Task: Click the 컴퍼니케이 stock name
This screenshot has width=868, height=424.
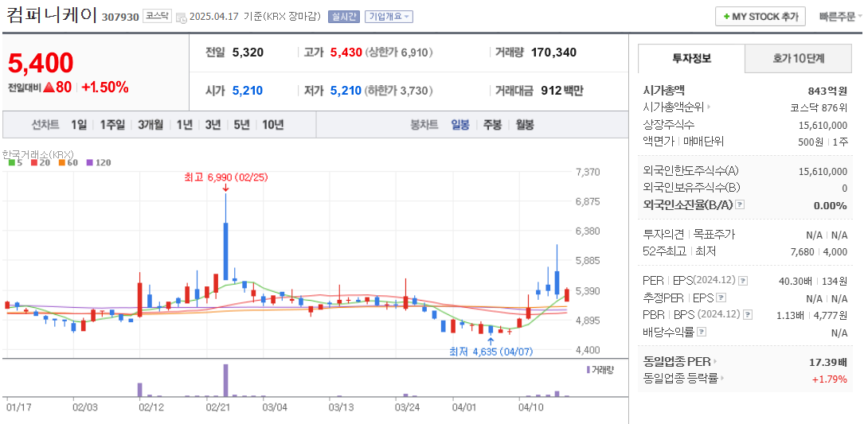Action: coord(51,15)
